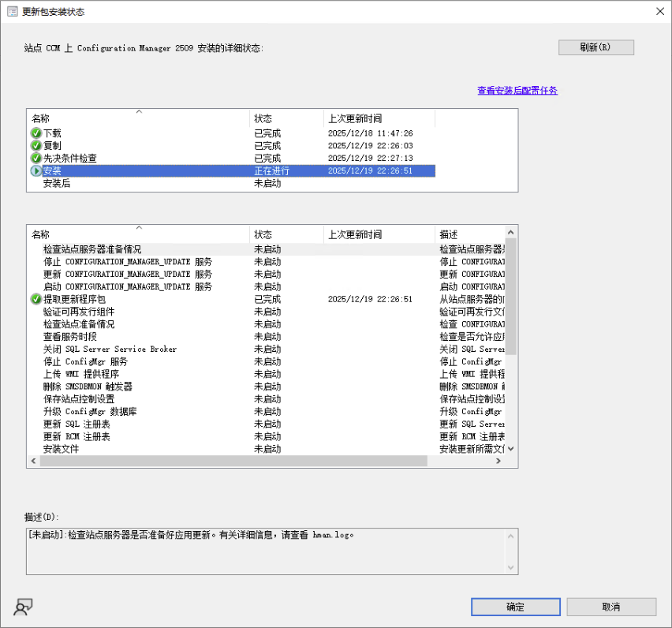Image resolution: width=672 pixels, height=628 pixels.
Task: Select the 安装后 row
Action: [x=231, y=183]
